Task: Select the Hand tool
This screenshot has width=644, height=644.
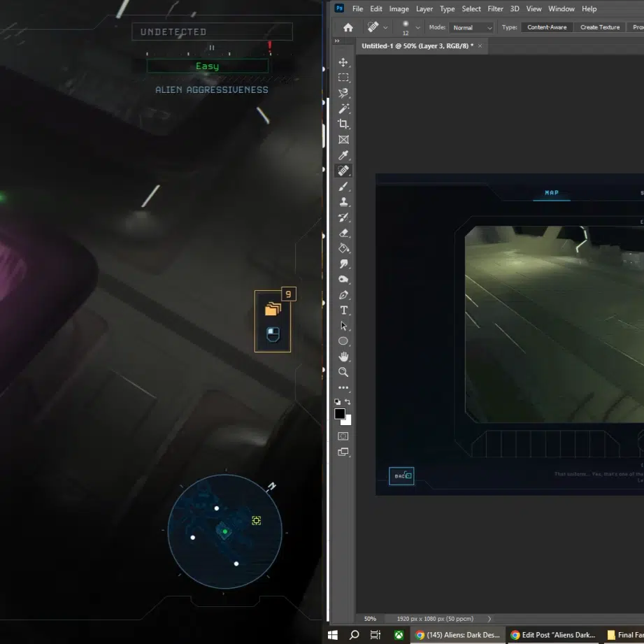Action: 343,357
